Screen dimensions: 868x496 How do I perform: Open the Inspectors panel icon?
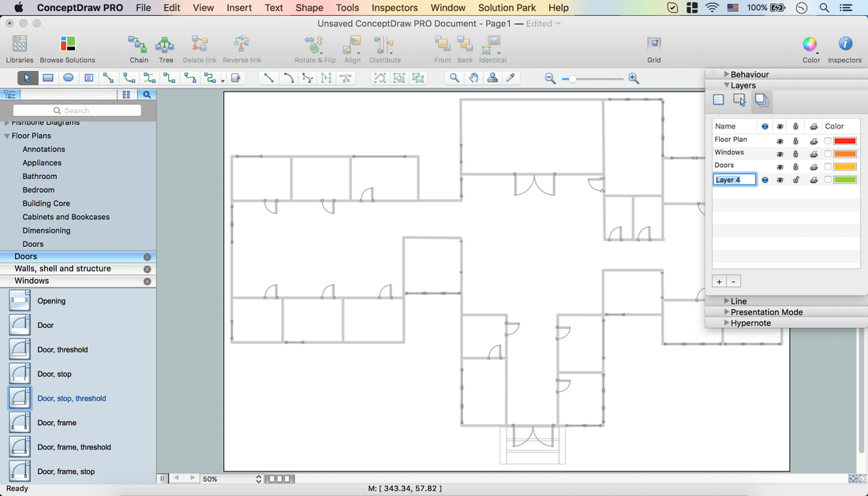tap(844, 48)
